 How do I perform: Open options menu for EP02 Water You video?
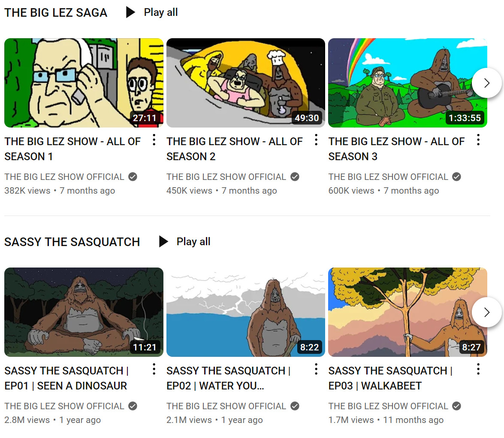click(x=316, y=369)
